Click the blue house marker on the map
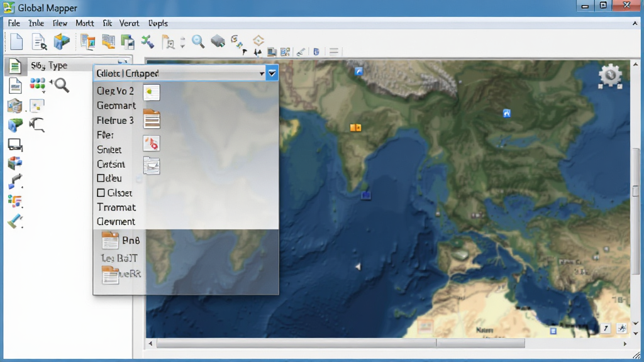 pos(507,113)
